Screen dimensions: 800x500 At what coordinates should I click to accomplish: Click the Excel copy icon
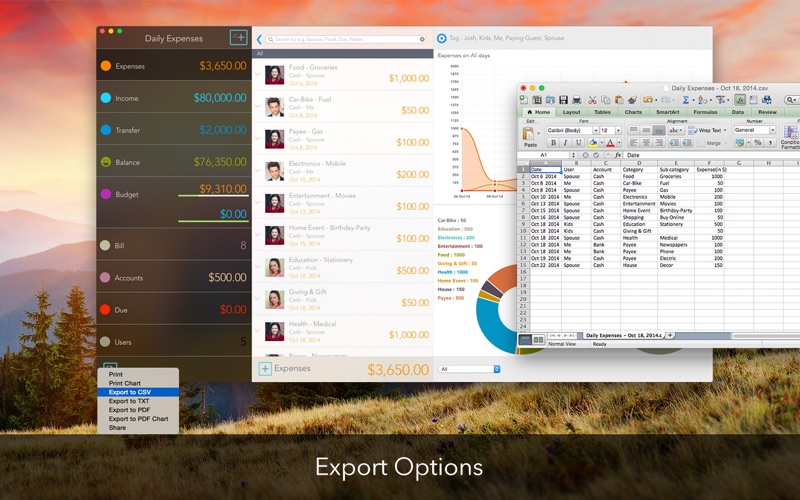606,100
